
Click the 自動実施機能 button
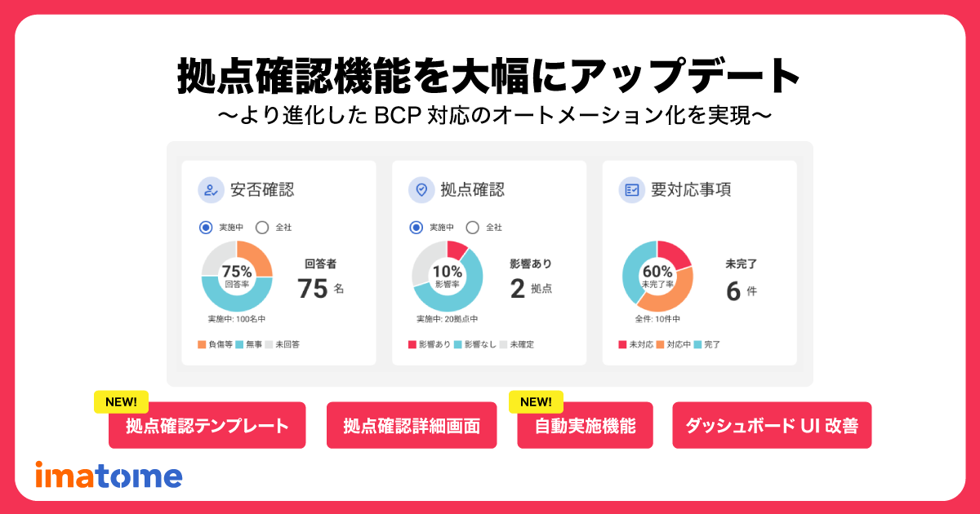click(585, 425)
